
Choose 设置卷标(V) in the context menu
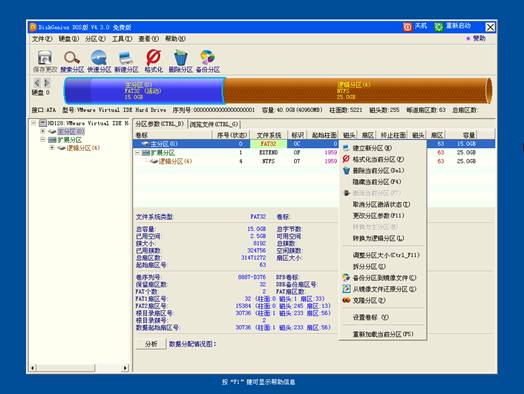click(383, 317)
